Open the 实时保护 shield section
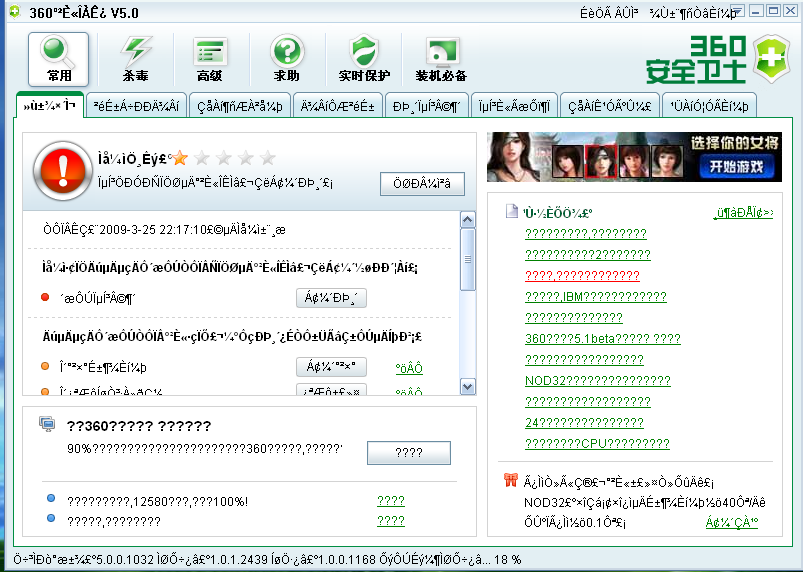This screenshot has height=572, width=803. (364, 59)
